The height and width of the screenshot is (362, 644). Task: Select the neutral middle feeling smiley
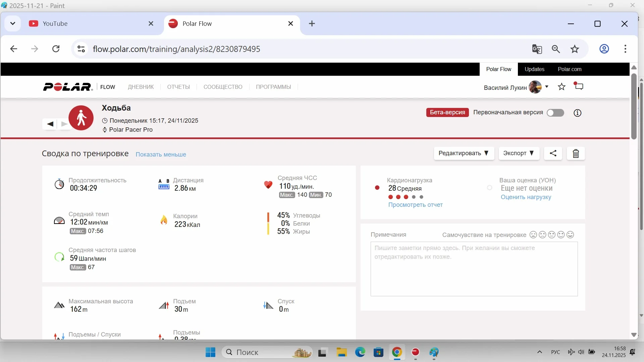pos(552,235)
